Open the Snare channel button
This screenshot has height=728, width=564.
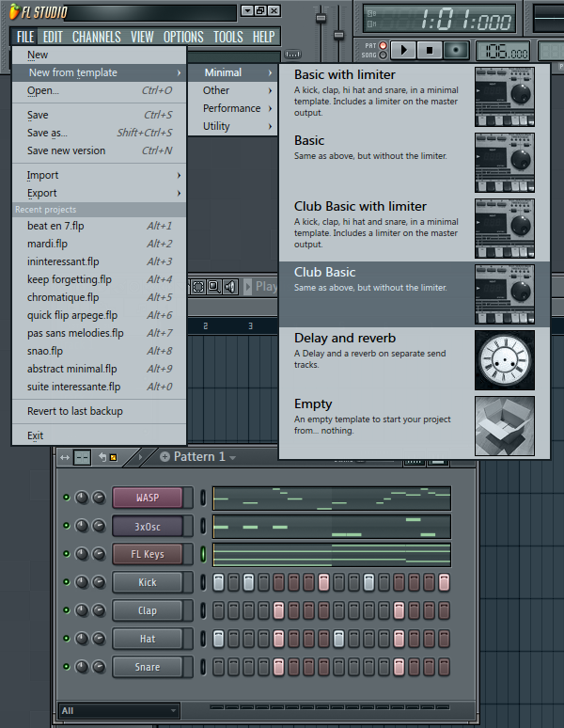click(148, 667)
